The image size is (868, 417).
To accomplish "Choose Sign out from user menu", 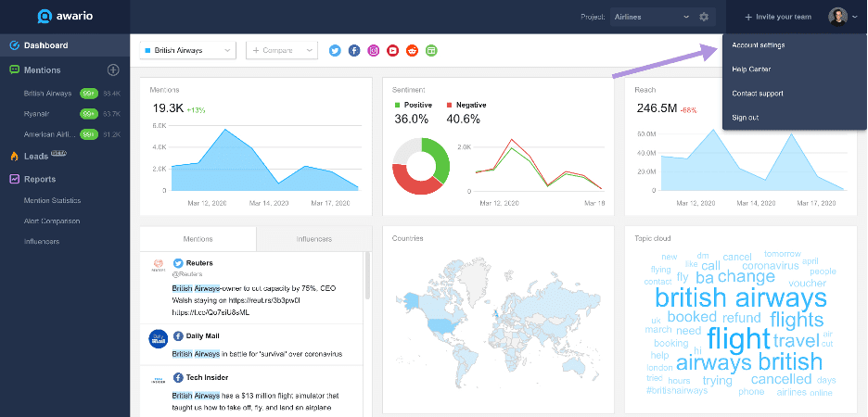I will pyautogui.click(x=745, y=118).
